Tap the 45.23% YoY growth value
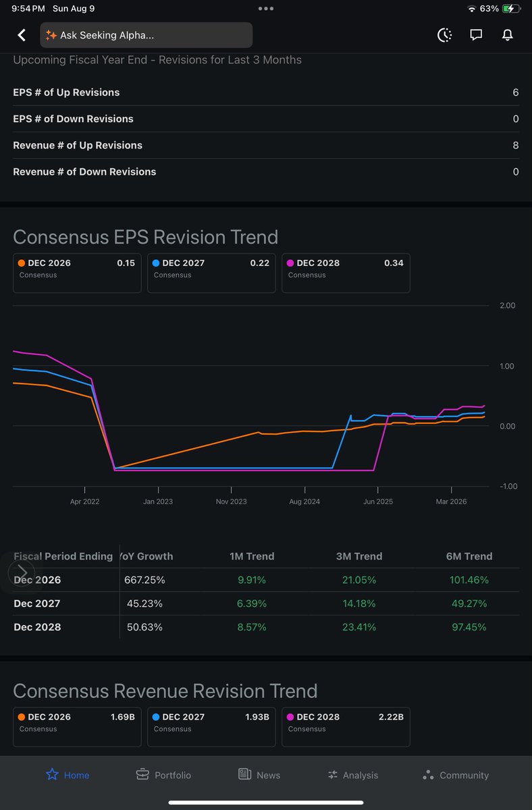532x810 pixels. (144, 603)
